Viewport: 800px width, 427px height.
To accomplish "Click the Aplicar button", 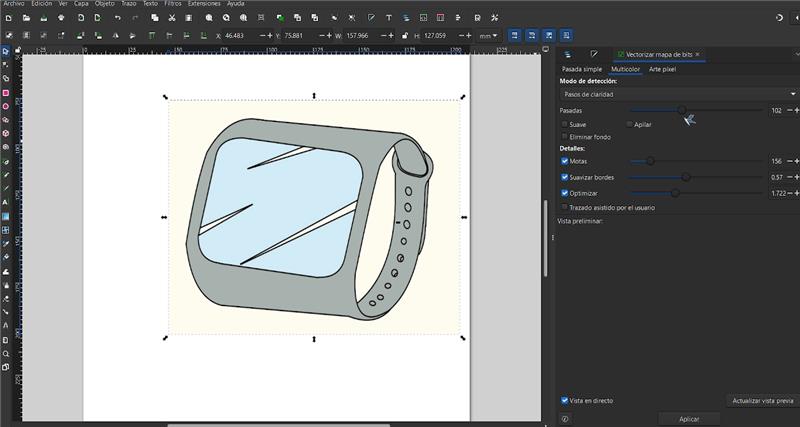I will [x=689, y=419].
